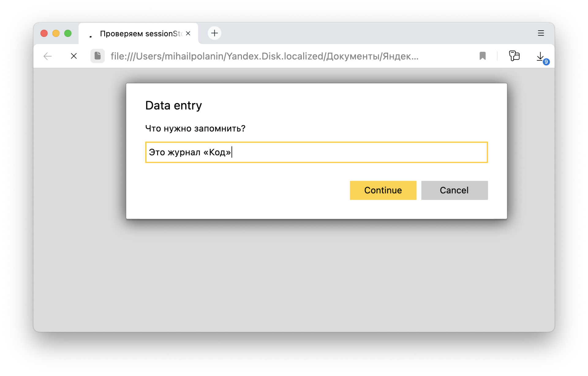Bookmark this page with the bookmark icon

482,56
